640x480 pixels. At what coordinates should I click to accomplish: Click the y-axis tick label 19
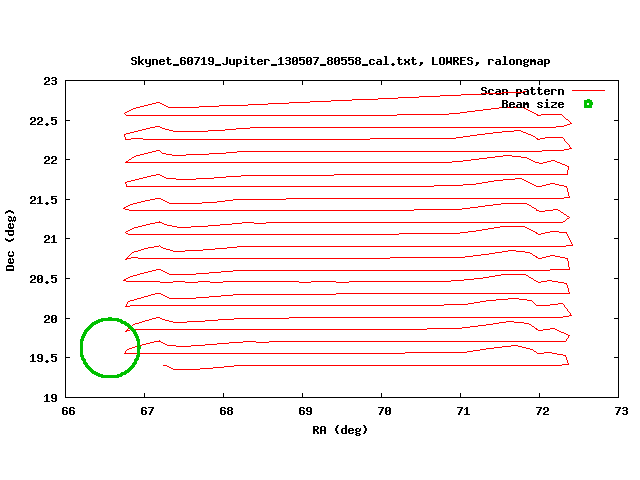coord(51,398)
